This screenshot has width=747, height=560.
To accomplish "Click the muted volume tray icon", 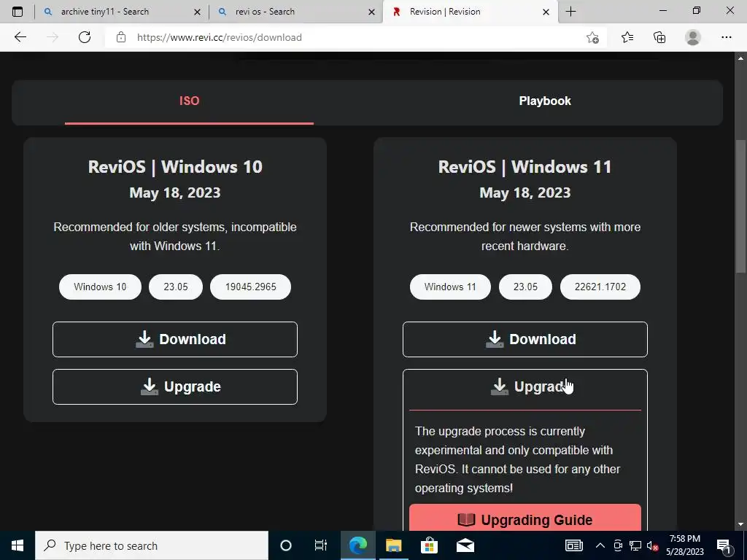I will 653,545.
